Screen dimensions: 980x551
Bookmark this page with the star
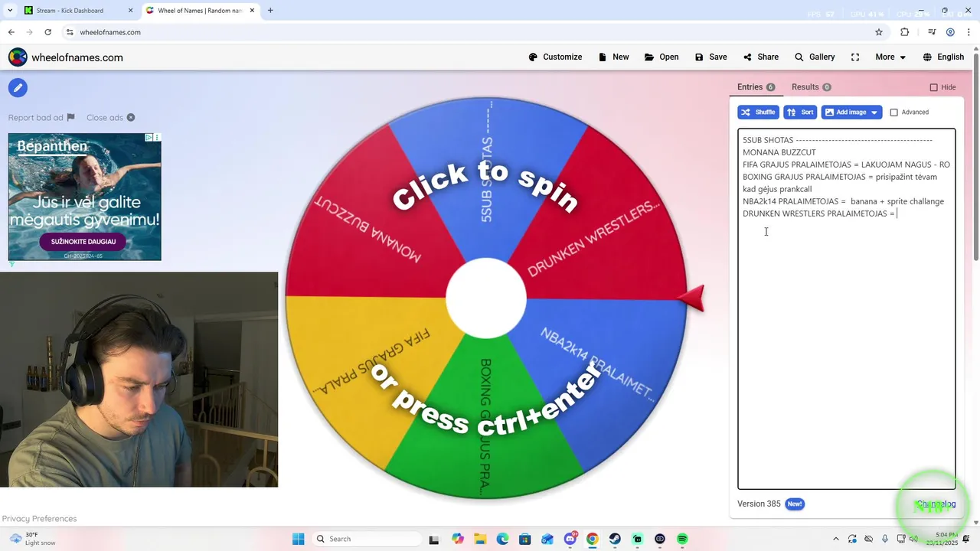[x=879, y=32]
